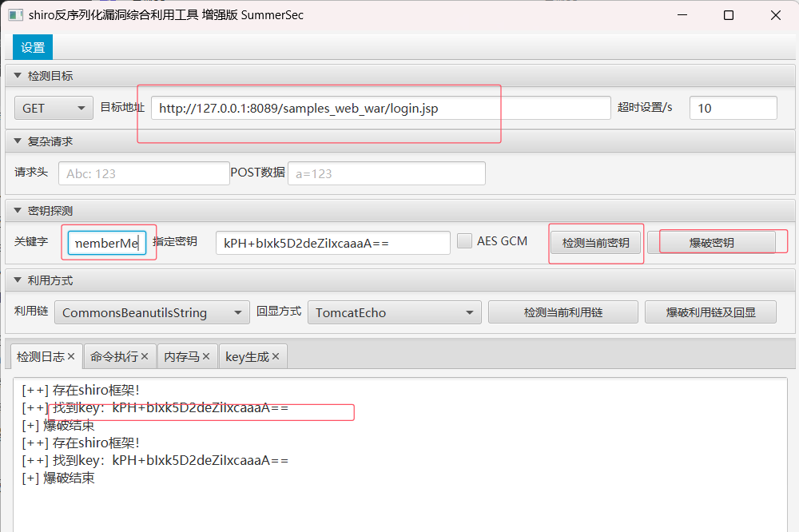This screenshot has height=532, width=799.
Task: Open the 利用链 CommonsBeanutilsString dropdown
Action: coord(152,313)
